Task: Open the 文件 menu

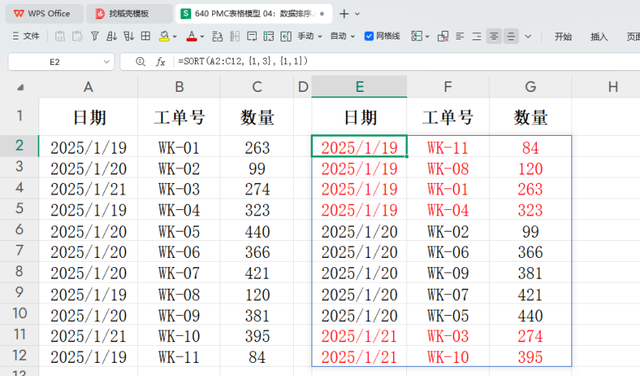Action: (x=26, y=36)
